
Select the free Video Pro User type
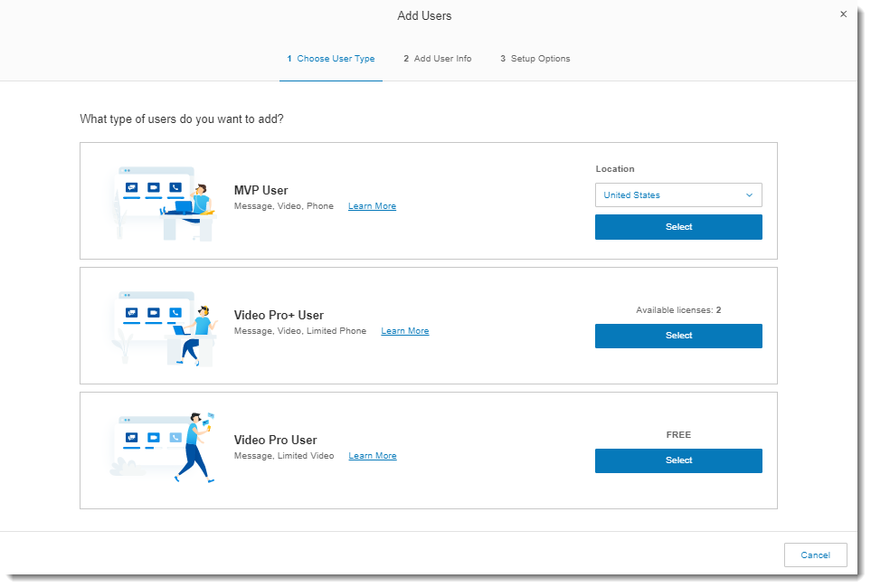click(678, 460)
